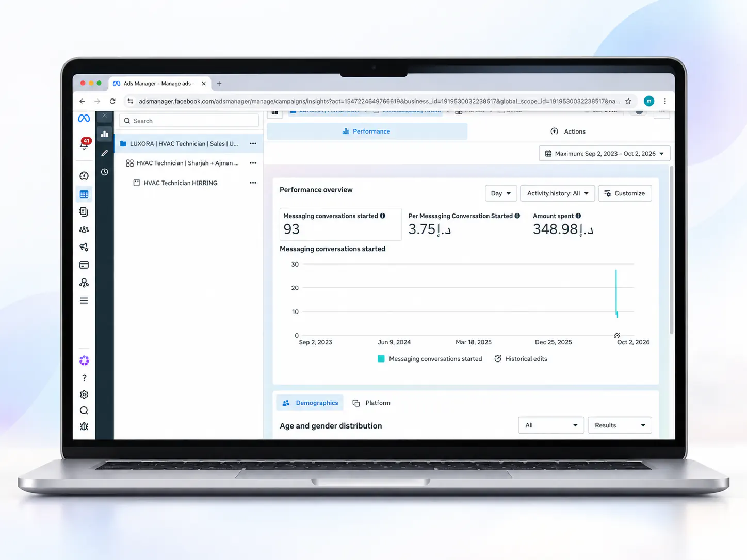
Task: Expand the Day breakdown dropdown
Action: 501,193
